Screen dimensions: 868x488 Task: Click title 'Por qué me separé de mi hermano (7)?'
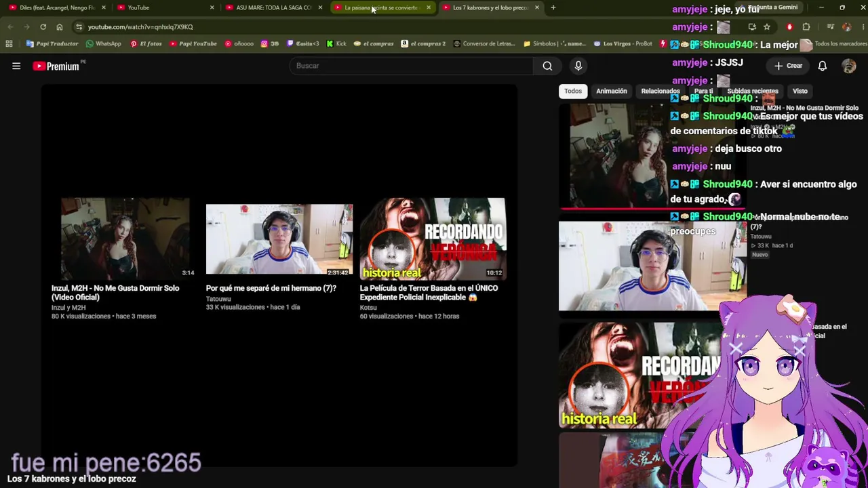point(271,288)
